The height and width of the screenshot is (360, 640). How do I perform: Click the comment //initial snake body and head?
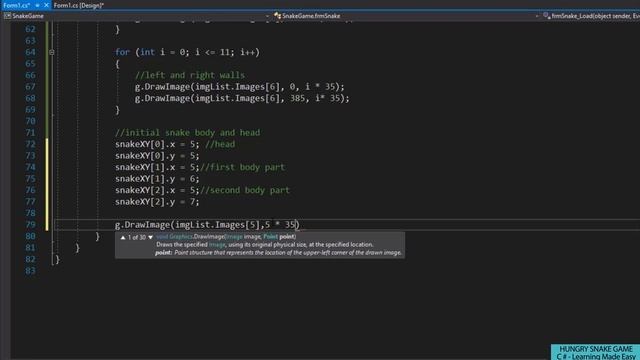[x=187, y=133]
